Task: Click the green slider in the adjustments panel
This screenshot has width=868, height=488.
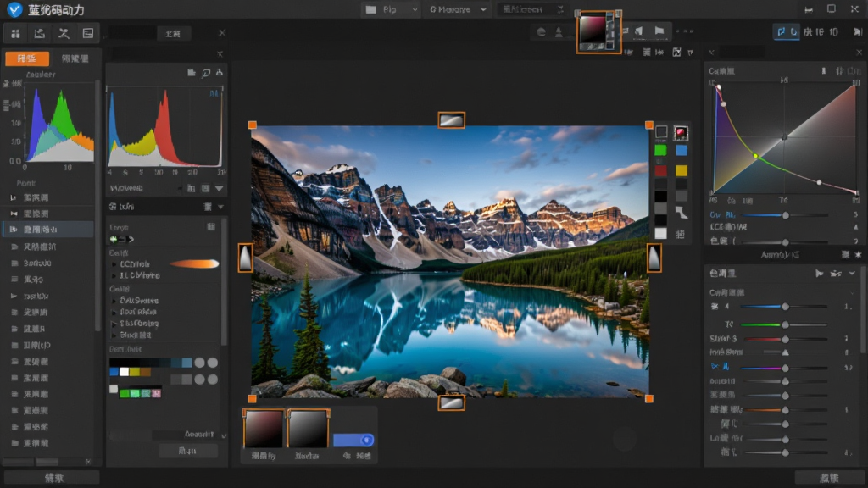Action: (784, 324)
